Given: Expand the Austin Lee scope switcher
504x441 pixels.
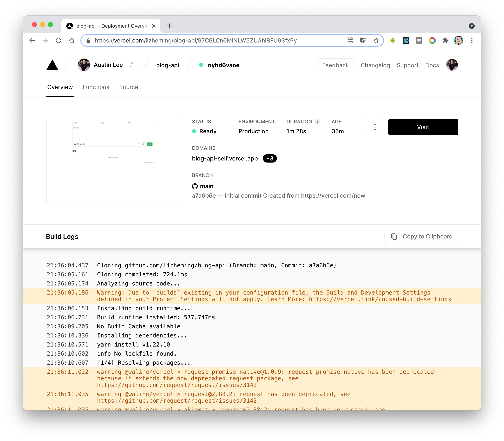Looking at the screenshot, I should click(131, 65).
